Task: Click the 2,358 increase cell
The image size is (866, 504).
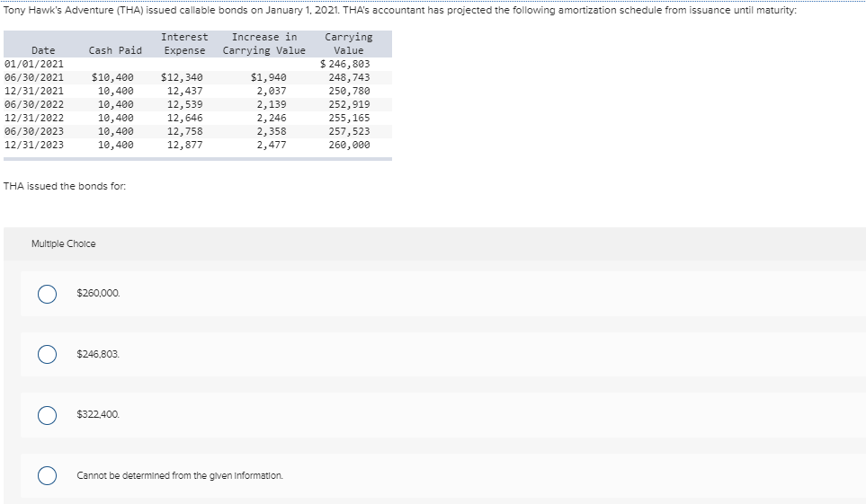Action: [x=272, y=131]
